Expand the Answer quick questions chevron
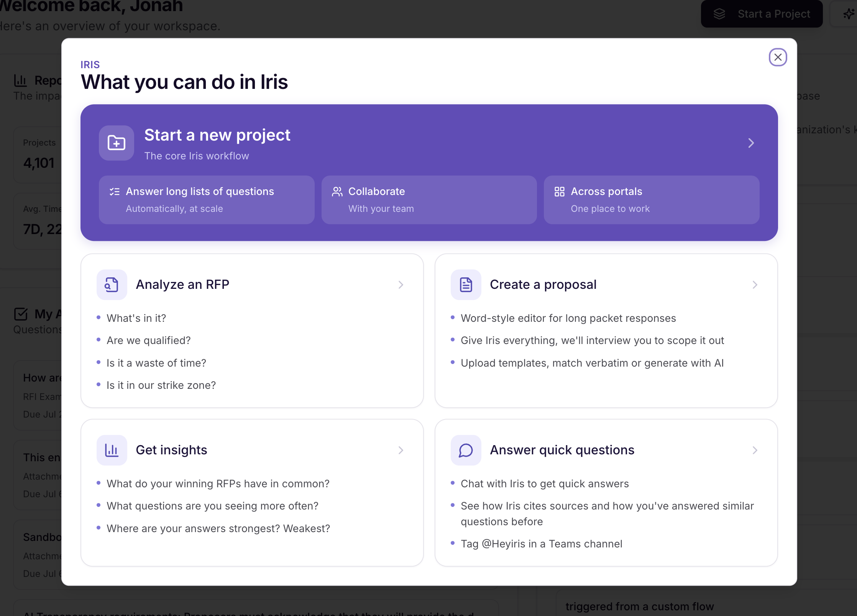857x616 pixels. point(755,450)
